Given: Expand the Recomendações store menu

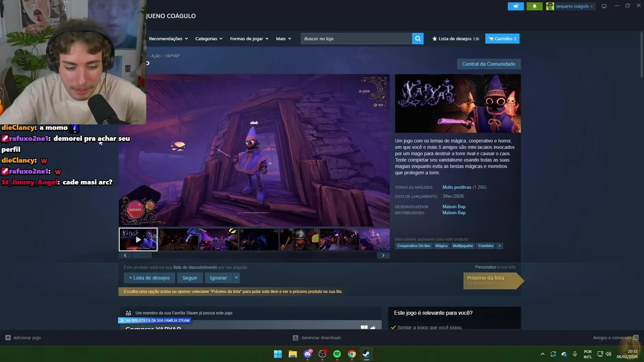Looking at the screenshot, I should click(168, 39).
